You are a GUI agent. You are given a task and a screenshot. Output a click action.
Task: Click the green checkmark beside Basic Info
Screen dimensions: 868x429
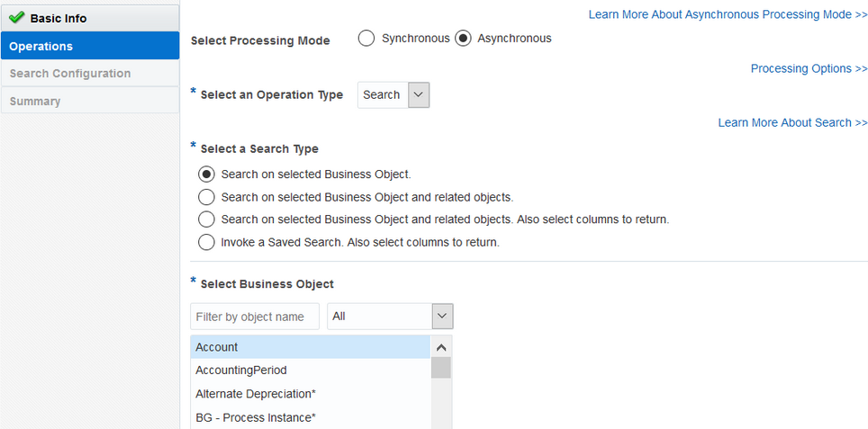pos(16,17)
